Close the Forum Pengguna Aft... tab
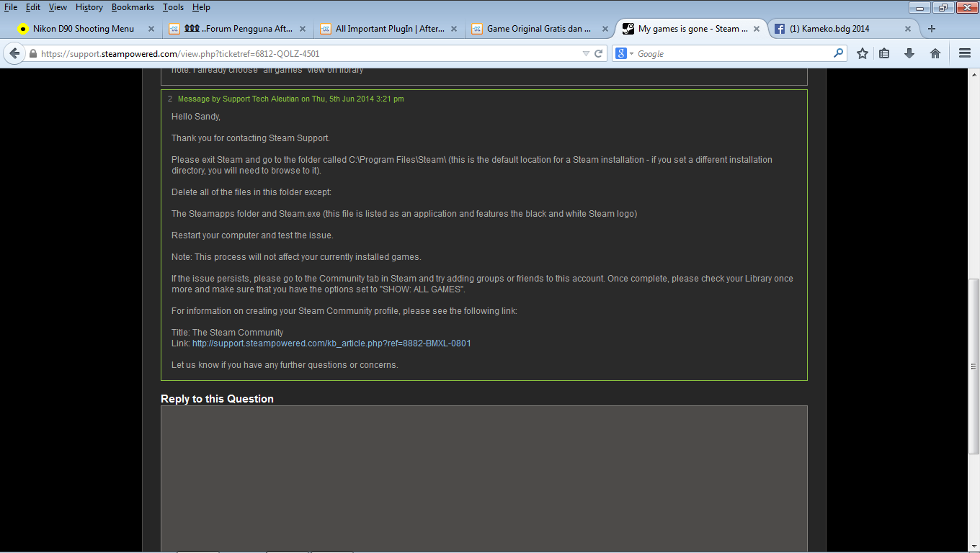Image resolution: width=980 pixels, height=553 pixels. pos(303,29)
